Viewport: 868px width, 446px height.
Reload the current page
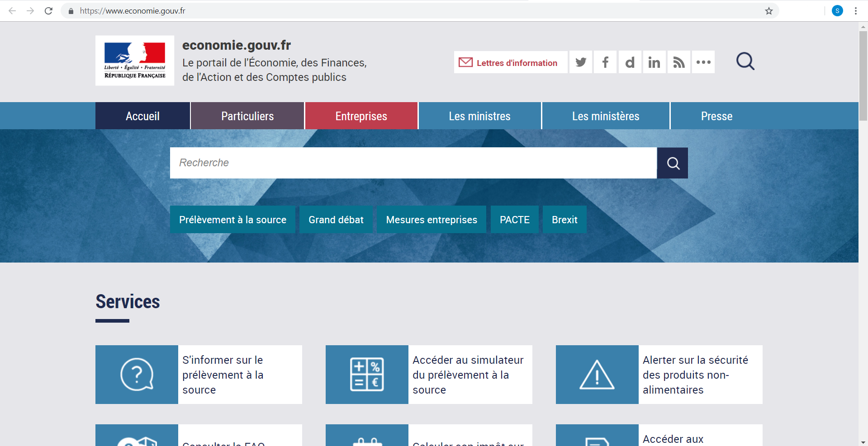(x=48, y=11)
